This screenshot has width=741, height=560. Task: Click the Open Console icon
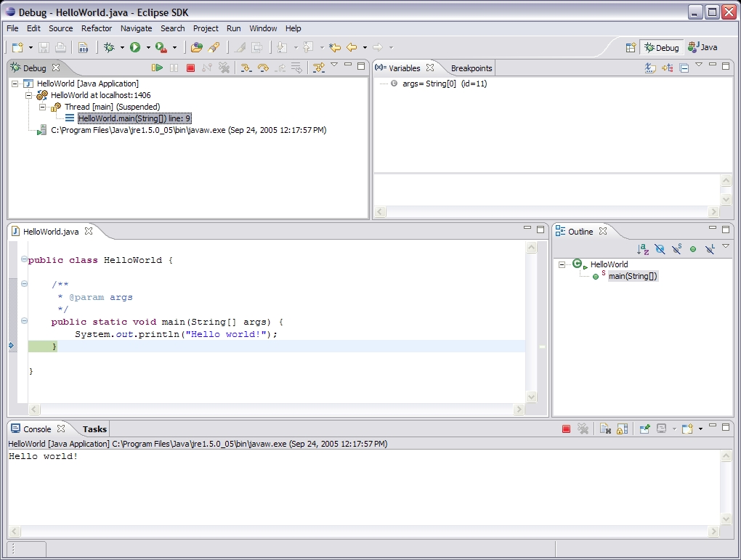[x=687, y=429]
